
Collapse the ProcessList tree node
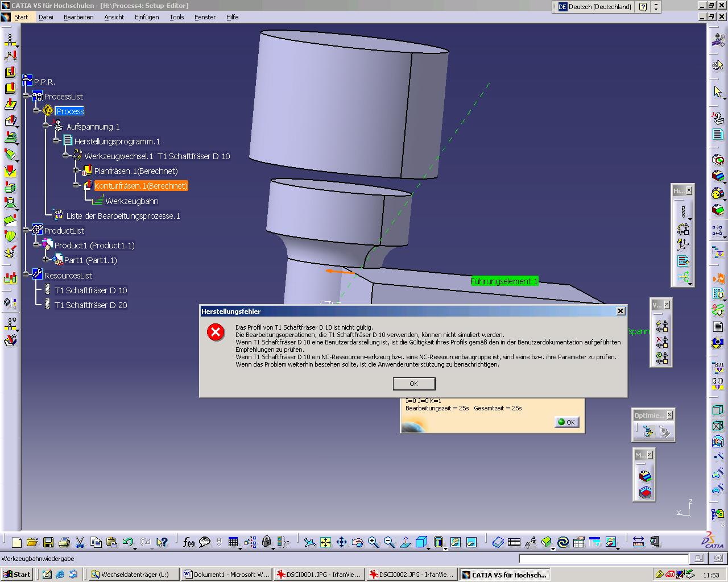[x=26, y=96]
